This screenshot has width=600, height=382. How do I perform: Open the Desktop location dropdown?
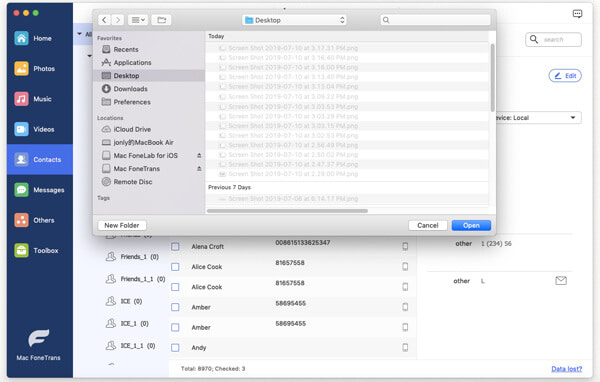point(294,20)
